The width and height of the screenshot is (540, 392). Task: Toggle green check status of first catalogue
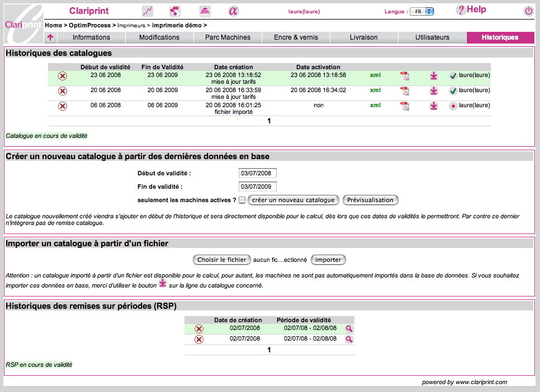453,76
